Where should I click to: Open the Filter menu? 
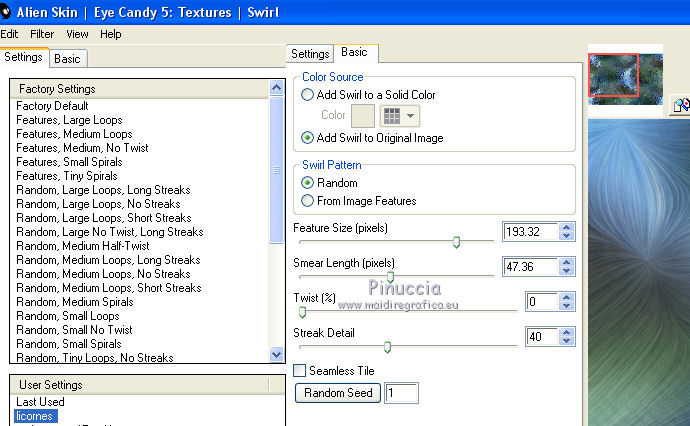click(x=42, y=34)
